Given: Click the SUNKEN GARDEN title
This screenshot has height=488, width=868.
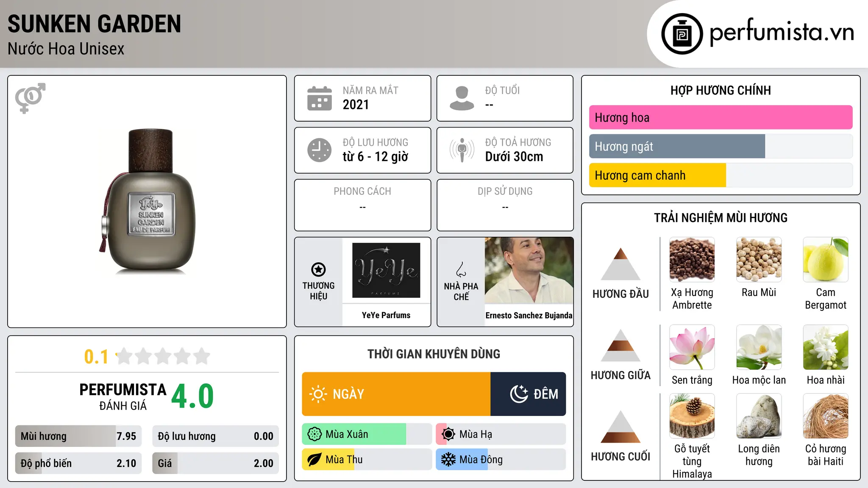Looking at the screenshot, I should [94, 24].
